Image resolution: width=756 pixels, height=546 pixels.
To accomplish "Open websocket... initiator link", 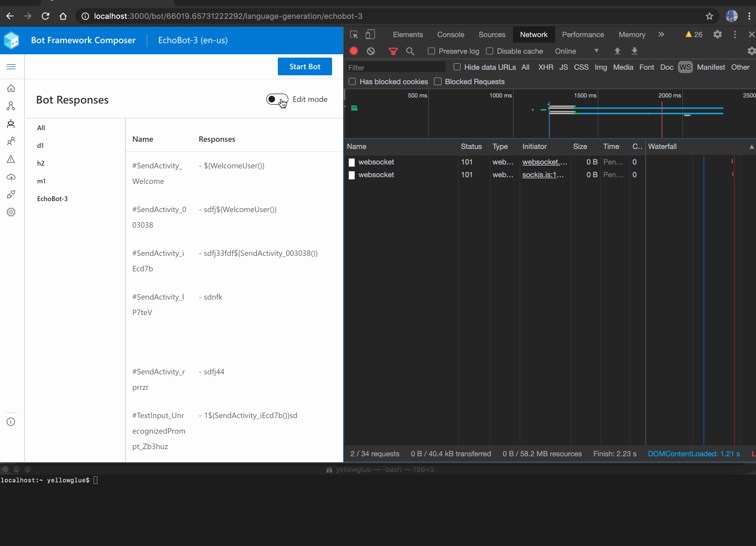I will click(x=545, y=162).
